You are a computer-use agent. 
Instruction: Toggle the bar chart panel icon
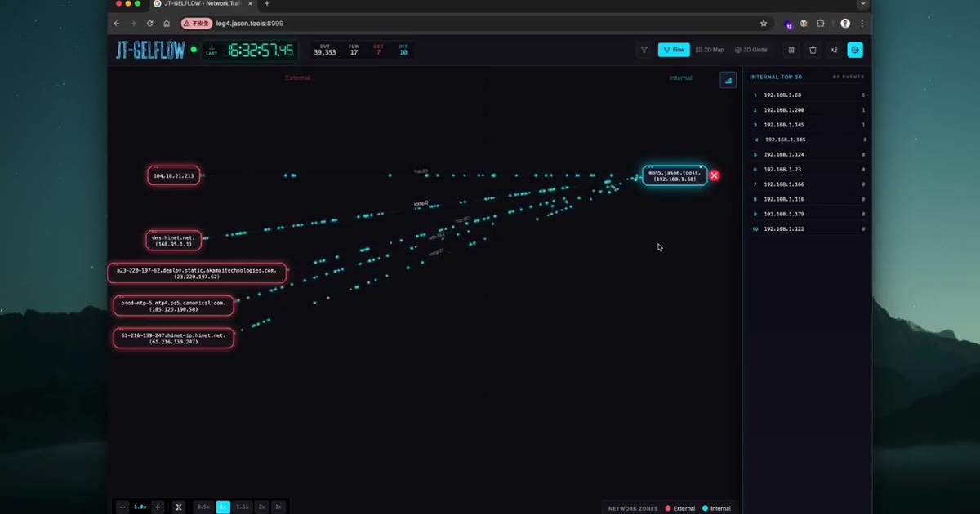point(728,80)
